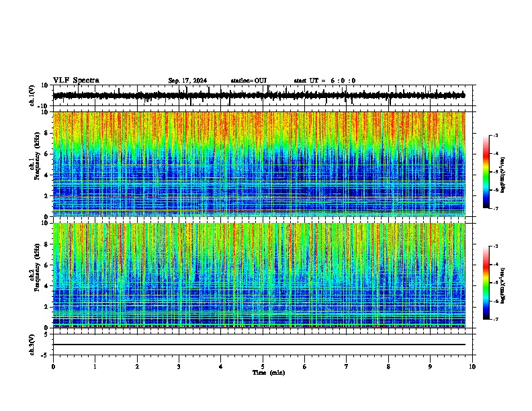Click the ch.1 frequency tick label "2"

(46, 196)
